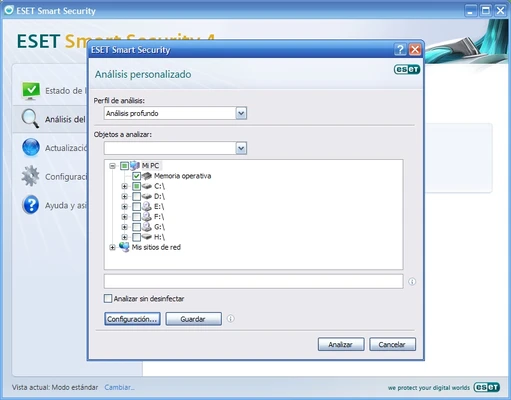Toggle the Mi PC checkbox

pos(124,166)
